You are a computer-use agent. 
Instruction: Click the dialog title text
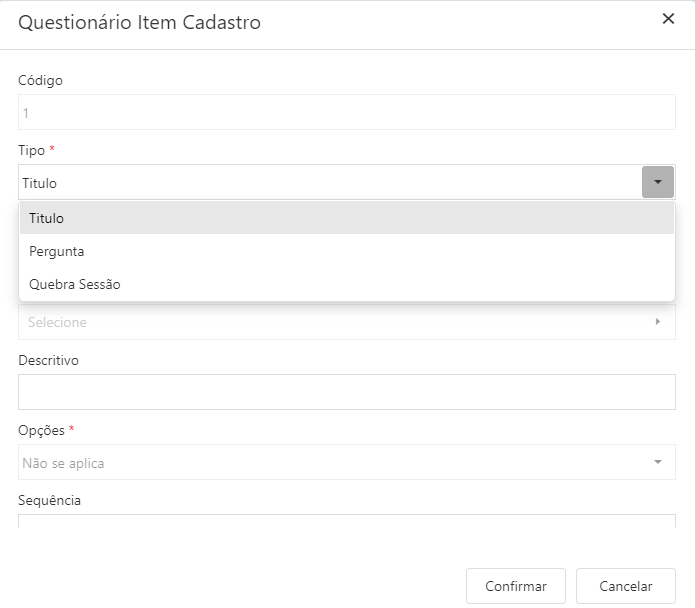tap(140, 22)
